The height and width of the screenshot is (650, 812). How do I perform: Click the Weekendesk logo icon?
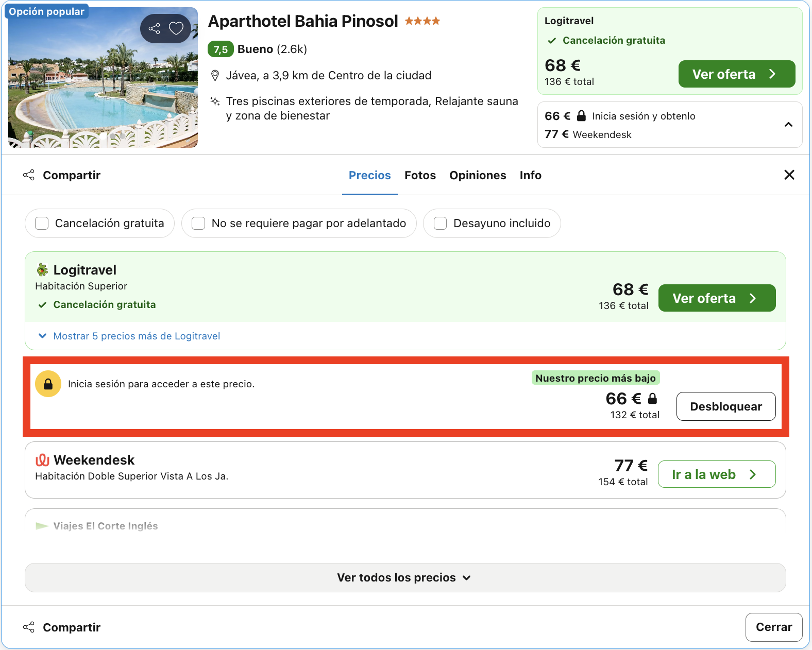(x=42, y=460)
